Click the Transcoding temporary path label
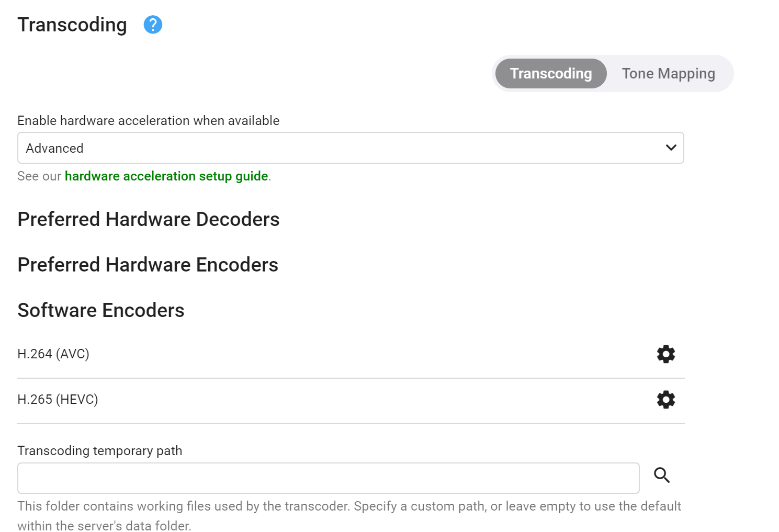 [100, 451]
